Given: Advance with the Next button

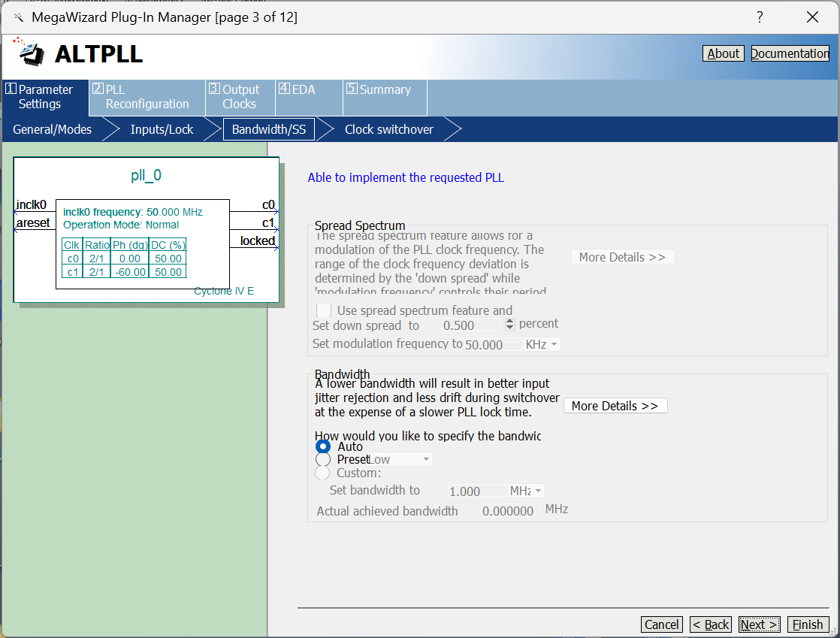Looking at the screenshot, I should pos(759,624).
